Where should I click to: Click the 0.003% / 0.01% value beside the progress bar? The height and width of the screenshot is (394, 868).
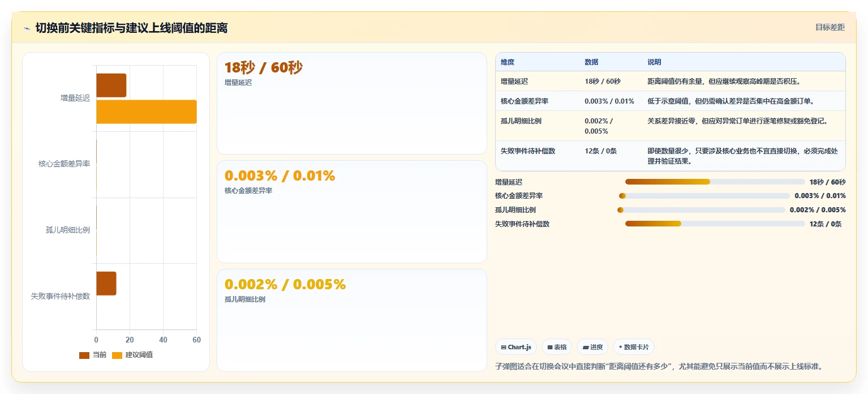[820, 196]
